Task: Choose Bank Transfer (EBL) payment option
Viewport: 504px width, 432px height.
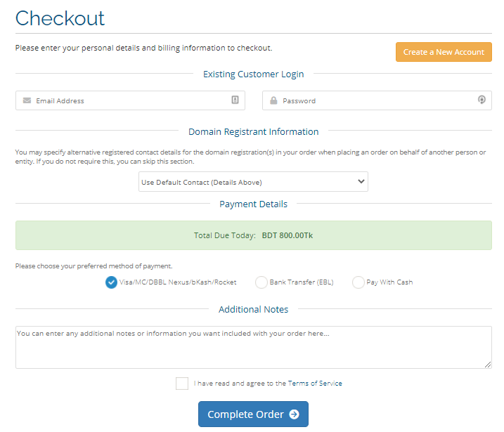Action: click(x=261, y=282)
